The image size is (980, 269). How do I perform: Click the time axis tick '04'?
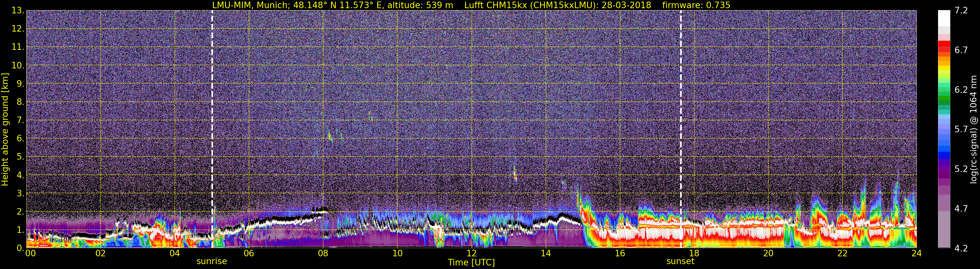(x=175, y=253)
